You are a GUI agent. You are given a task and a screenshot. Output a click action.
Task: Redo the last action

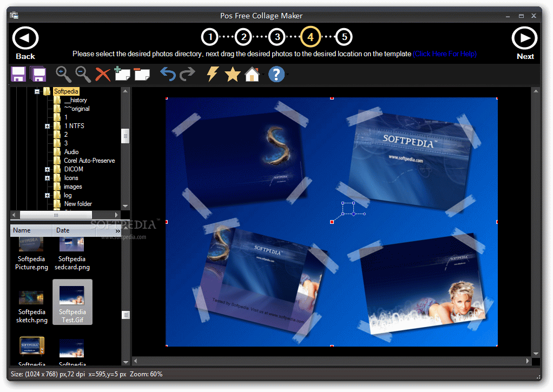coord(187,74)
